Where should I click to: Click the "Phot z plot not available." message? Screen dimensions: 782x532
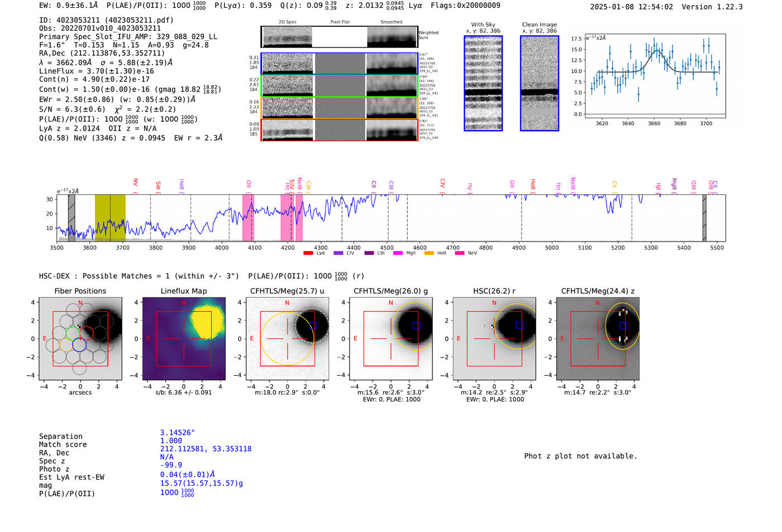(x=581, y=456)
